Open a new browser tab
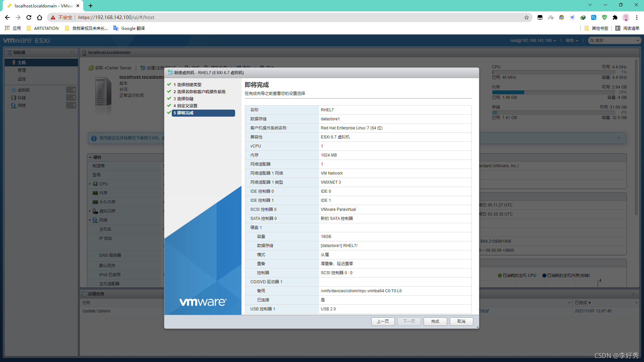Viewport: 644px width, 362px height. (91, 6)
